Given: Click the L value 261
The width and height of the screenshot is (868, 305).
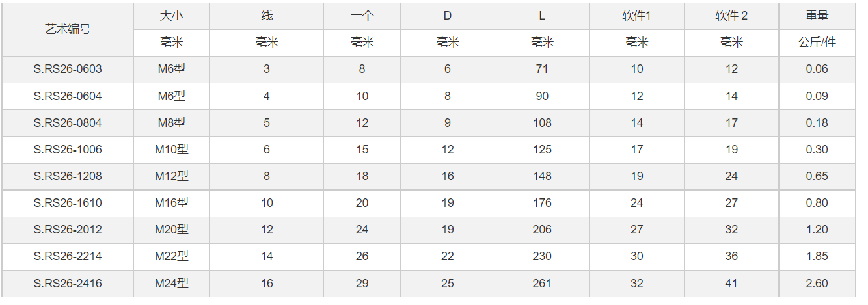Looking at the screenshot, I should (542, 284).
